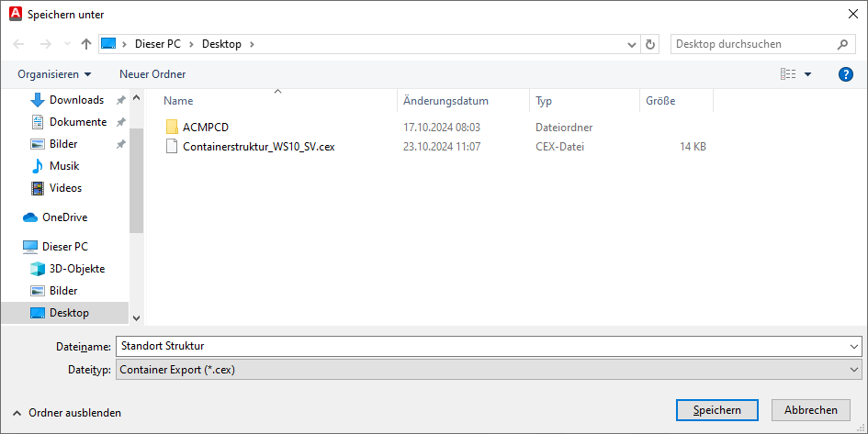Open Bilder under Dieser PC
The image size is (868, 434).
pyautogui.click(x=63, y=291)
